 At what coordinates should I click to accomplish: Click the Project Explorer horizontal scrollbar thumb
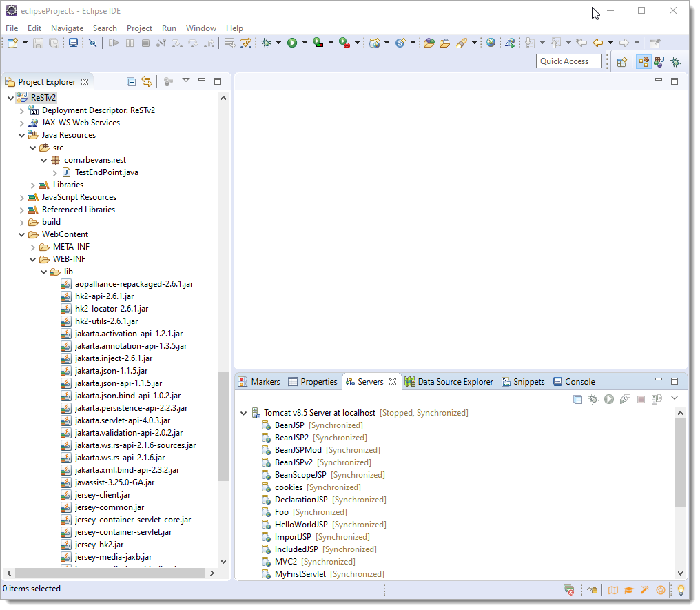110,573
